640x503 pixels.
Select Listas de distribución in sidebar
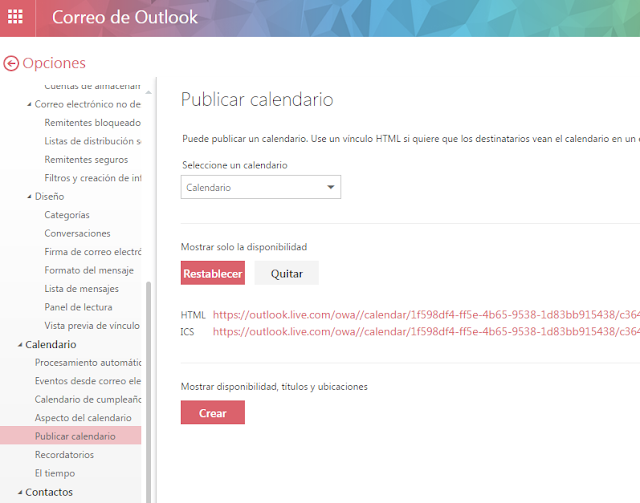pos(93,141)
